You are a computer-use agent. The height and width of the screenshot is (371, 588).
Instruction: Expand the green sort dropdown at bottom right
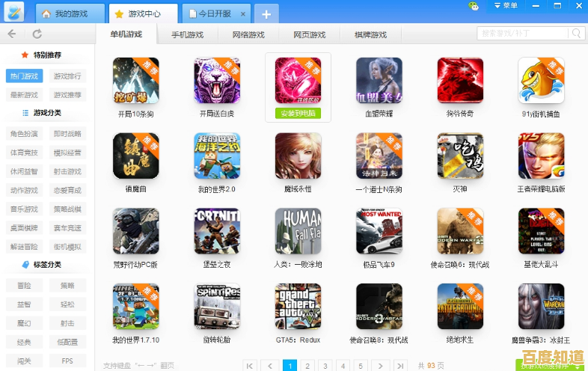[x=551, y=366]
